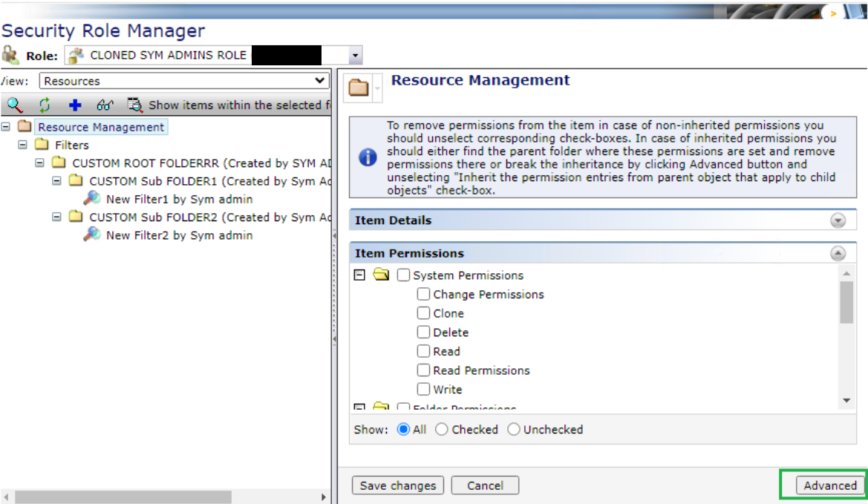This screenshot has width=868, height=504.
Task: Click the folder icon beside Resource Management heading
Action: 359,88
